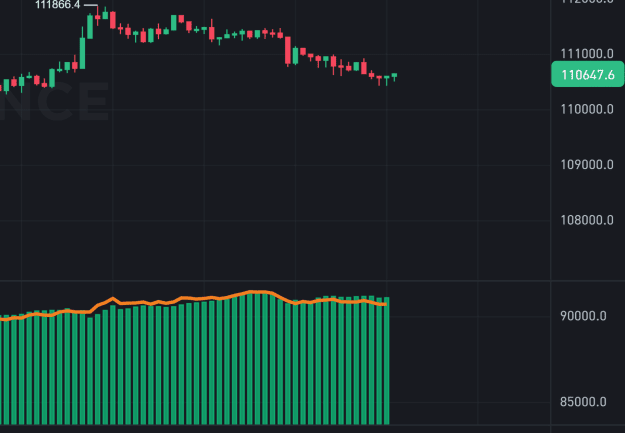Image resolution: width=625 pixels, height=433 pixels.
Task: Click the current price tag 110647.6
Action: click(x=587, y=74)
